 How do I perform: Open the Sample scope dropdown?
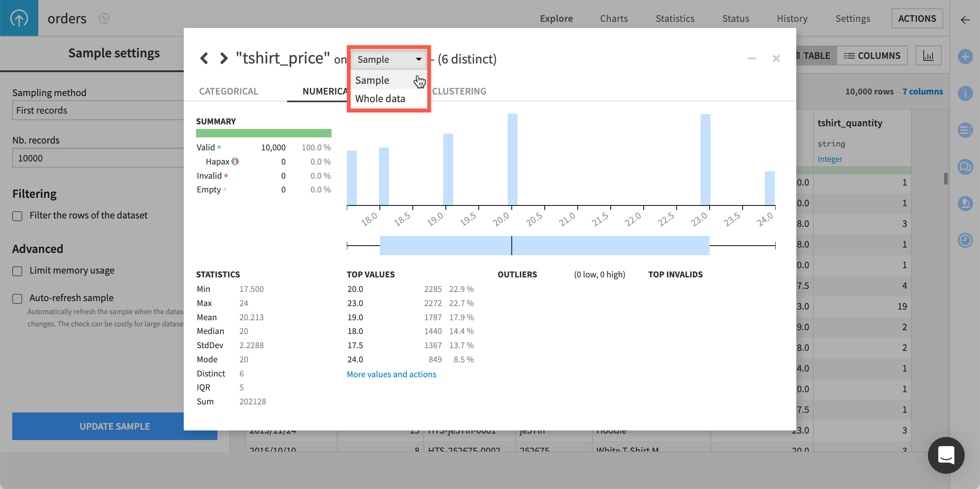[389, 59]
